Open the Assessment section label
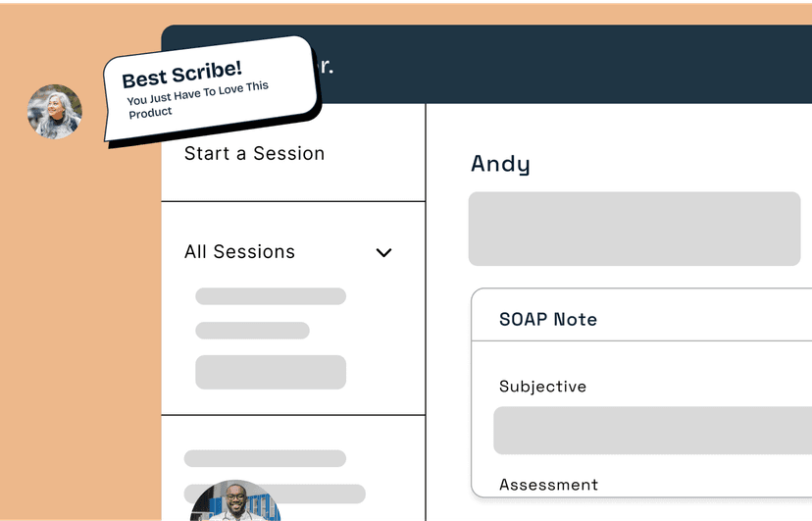Image resolution: width=812 pixels, height=521 pixels. pos(548,485)
